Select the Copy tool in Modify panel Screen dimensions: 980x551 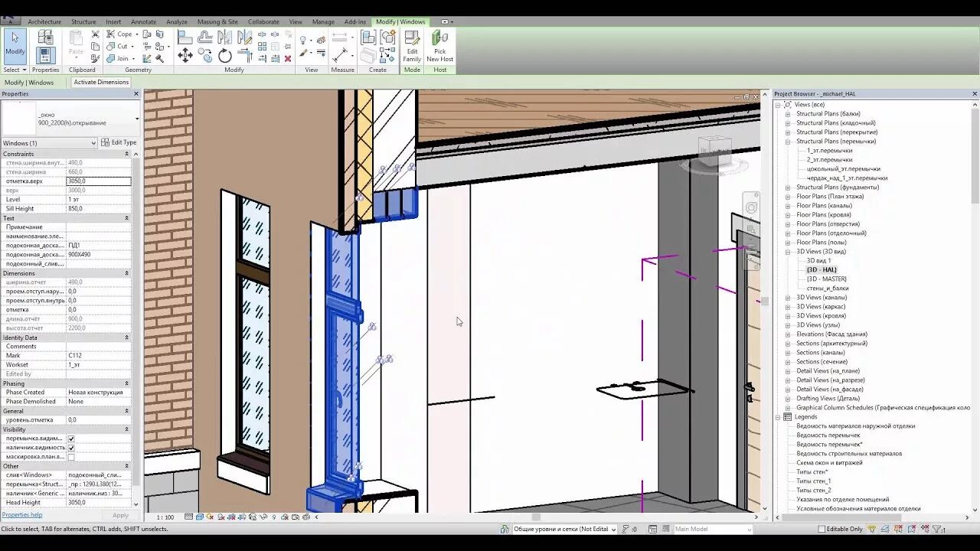coord(205,56)
